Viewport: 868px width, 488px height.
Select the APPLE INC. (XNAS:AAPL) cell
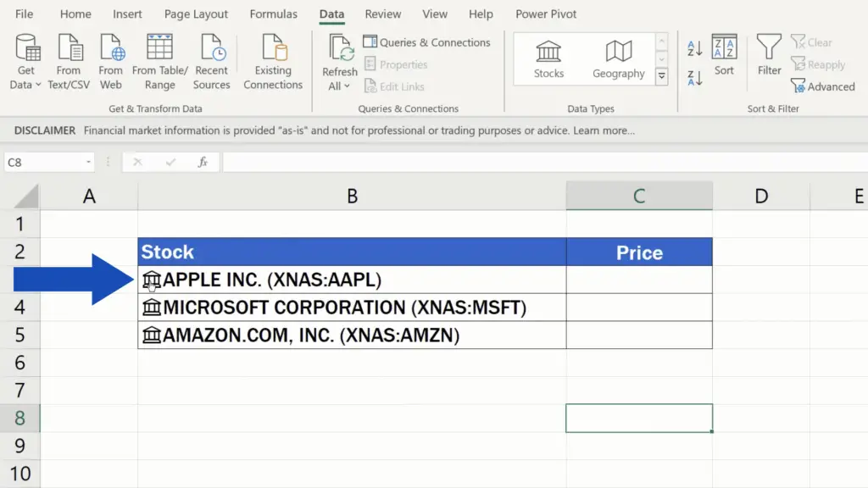pos(352,280)
